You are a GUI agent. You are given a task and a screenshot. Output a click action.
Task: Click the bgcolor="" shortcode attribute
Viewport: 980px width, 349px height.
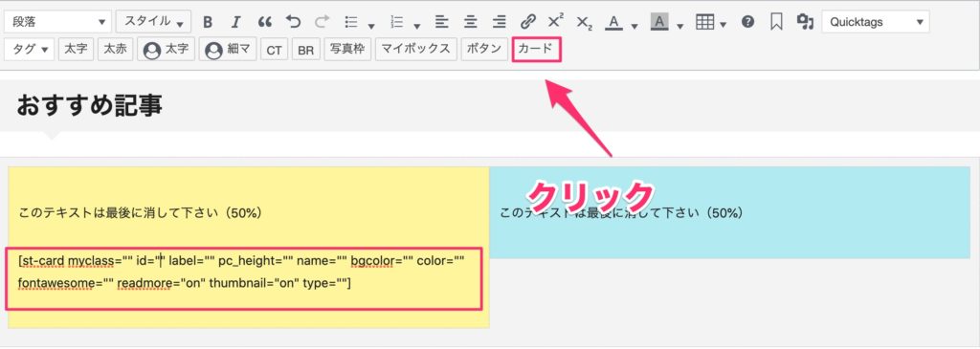click(381, 260)
